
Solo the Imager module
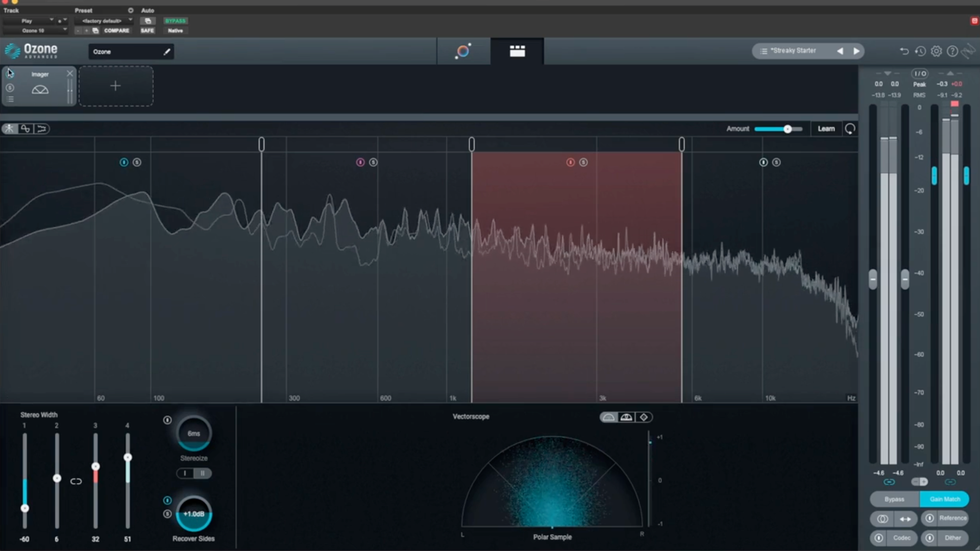pos(10,88)
